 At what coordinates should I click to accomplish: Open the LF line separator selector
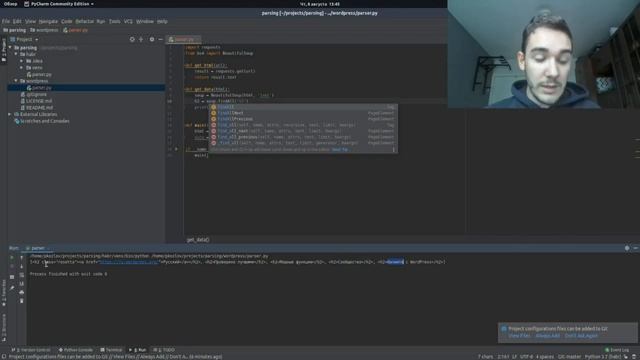pyautogui.click(x=514, y=356)
